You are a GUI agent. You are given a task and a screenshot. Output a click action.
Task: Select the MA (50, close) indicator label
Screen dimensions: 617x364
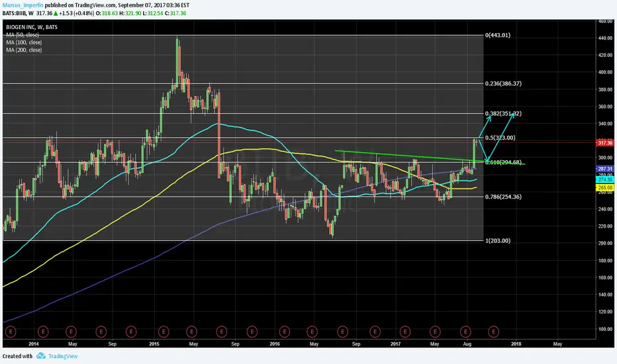point(23,34)
